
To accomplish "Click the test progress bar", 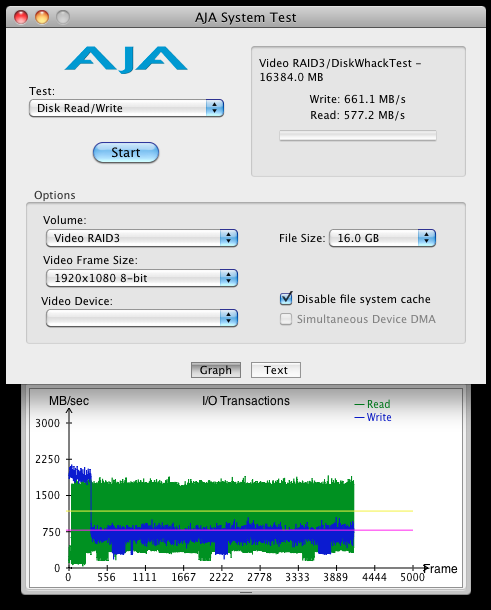I will coord(358,136).
